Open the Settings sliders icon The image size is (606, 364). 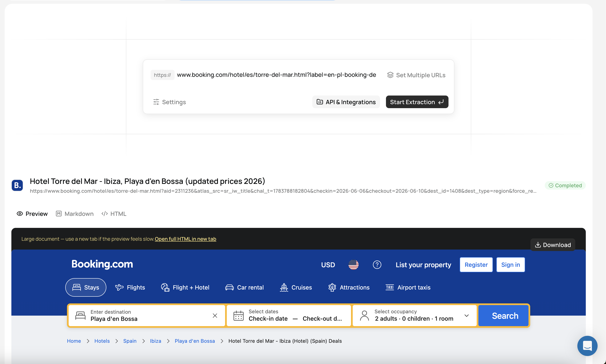[156, 102]
